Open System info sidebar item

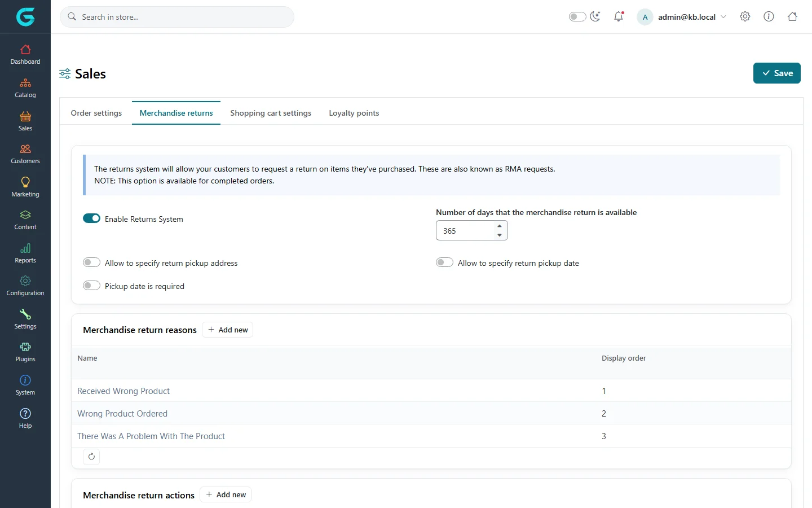pos(25,386)
